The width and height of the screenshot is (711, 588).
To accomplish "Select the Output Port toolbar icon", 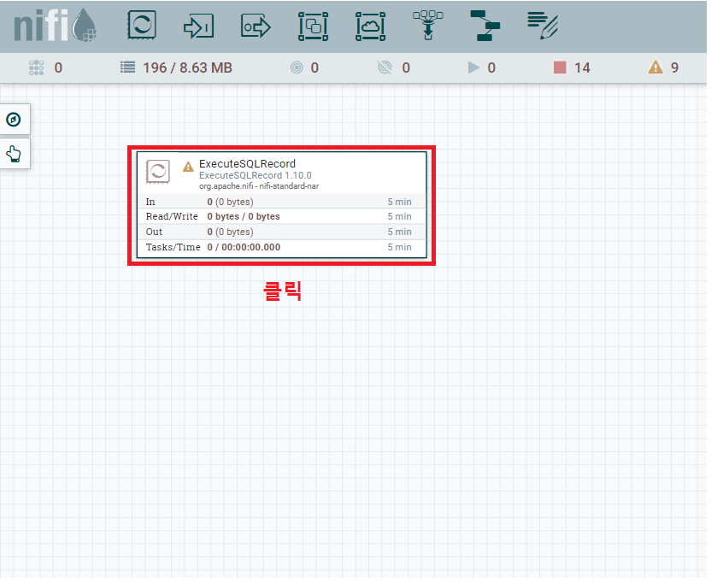I will [x=256, y=26].
